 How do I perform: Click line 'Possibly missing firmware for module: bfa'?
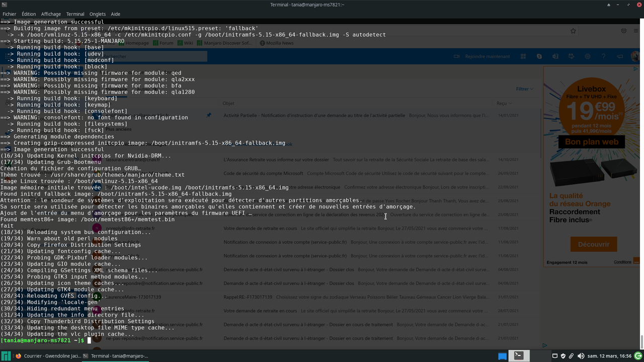(x=91, y=85)
